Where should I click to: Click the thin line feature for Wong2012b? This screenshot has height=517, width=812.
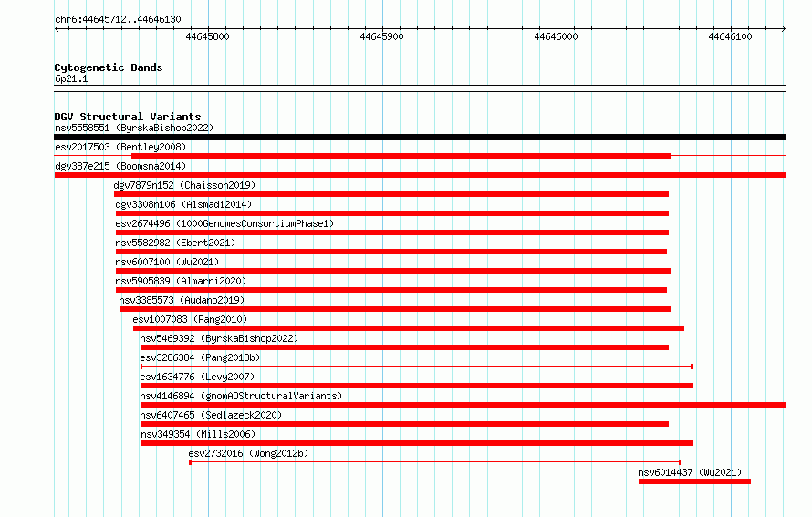(x=434, y=462)
